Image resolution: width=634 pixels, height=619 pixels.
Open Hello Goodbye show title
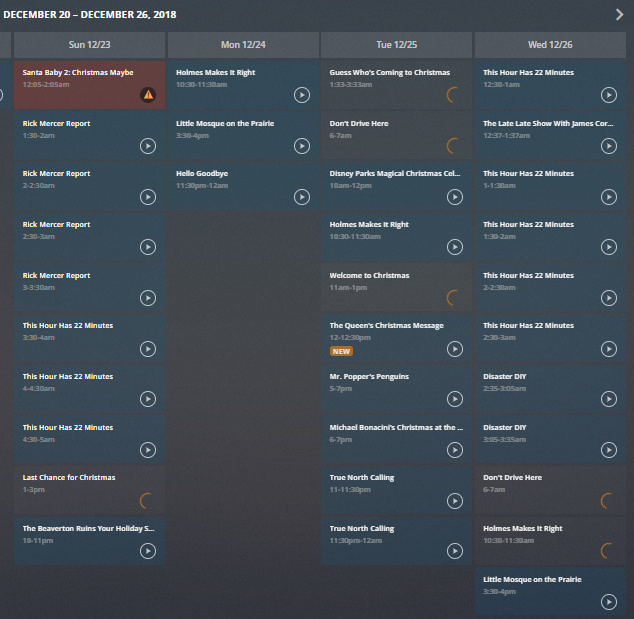(x=202, y=173)
